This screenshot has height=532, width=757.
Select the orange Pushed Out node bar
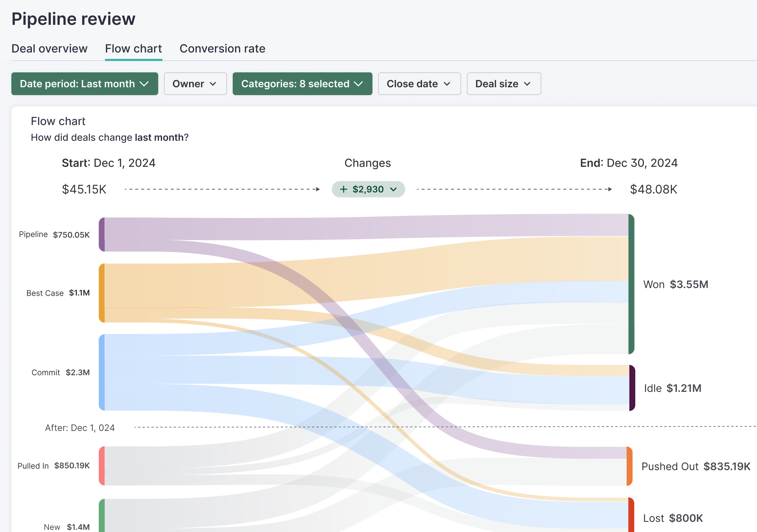[629, 466]
